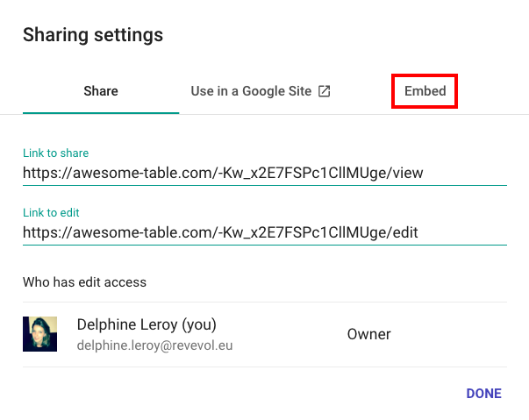This screenshot has width=529, height=420.
Task: Click the 'Who has edit access' heading
Action: 84,282
